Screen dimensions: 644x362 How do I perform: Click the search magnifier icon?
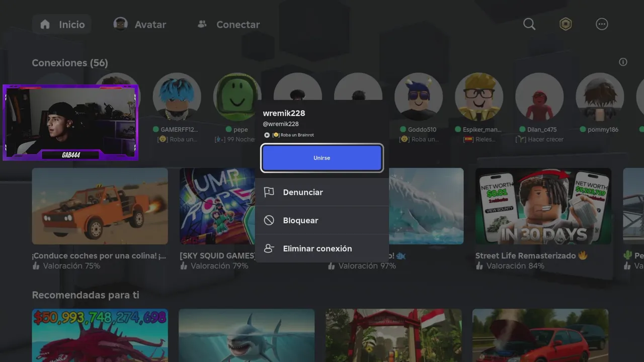[529, 24]
